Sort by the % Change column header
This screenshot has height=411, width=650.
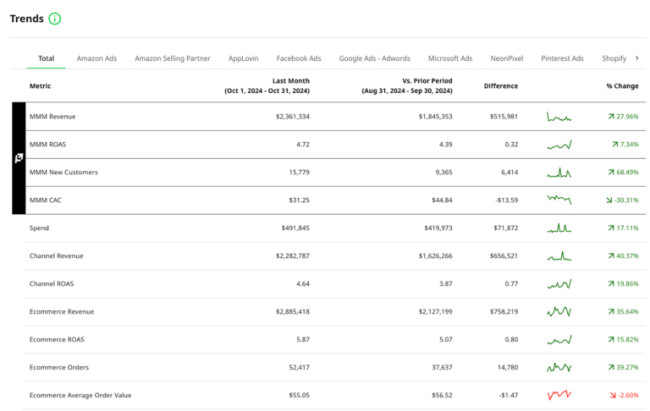pos(621,86)
